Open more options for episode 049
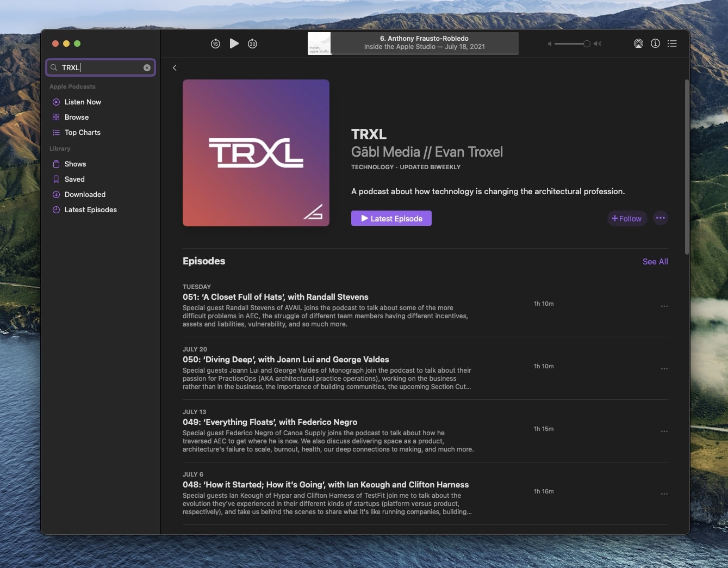 664,431
